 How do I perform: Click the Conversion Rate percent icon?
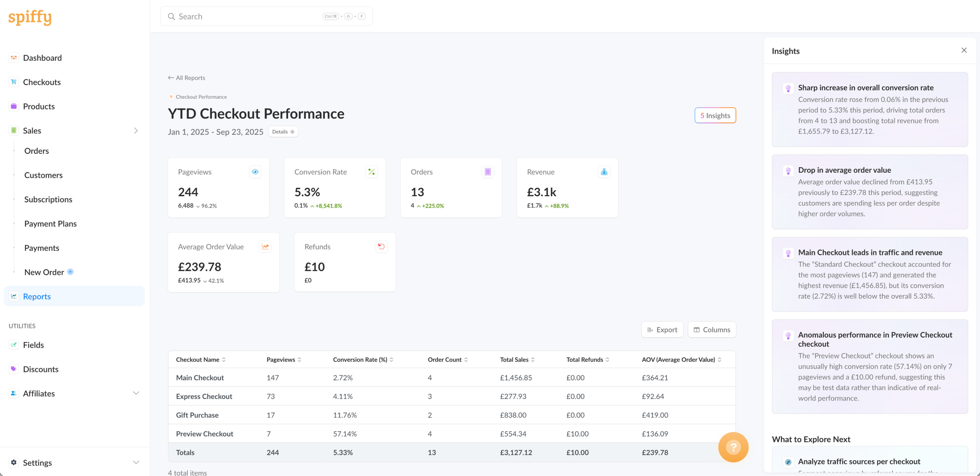tap(371, 172)
